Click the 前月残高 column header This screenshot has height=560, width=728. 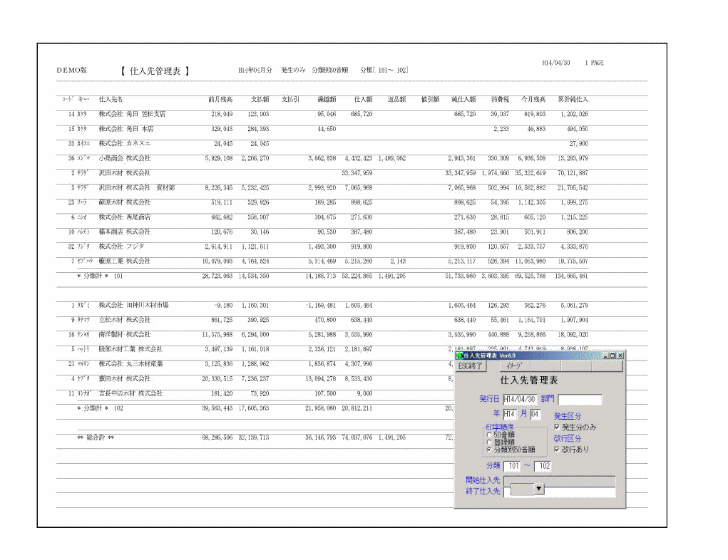tap(220, 99)
